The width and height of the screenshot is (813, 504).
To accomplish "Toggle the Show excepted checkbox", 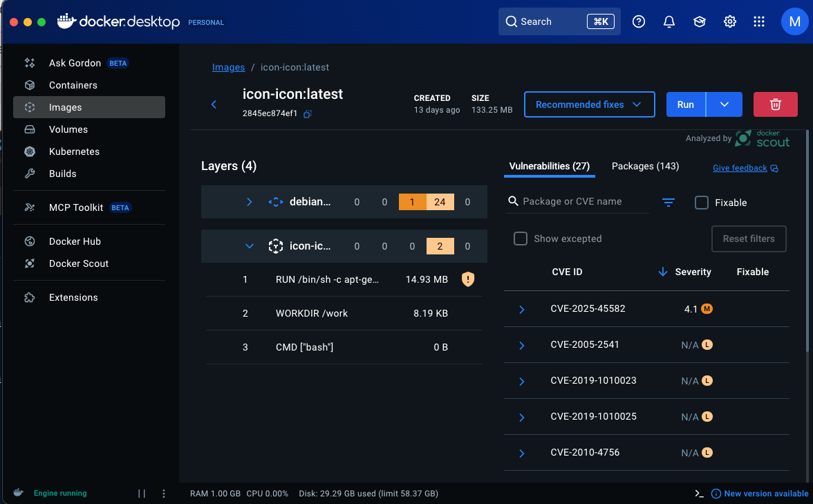I will coord(520,239).
